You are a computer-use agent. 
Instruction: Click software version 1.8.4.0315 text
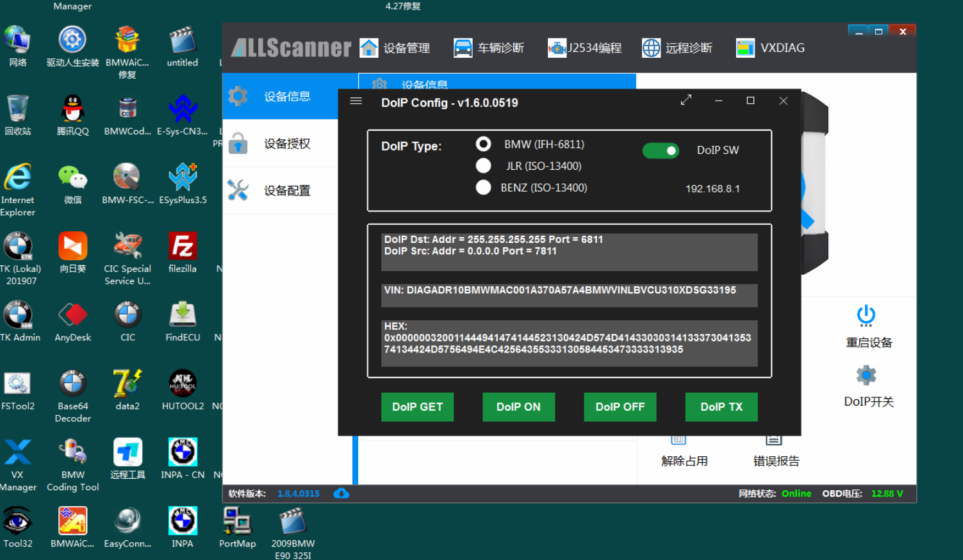(x=299, y=493)
